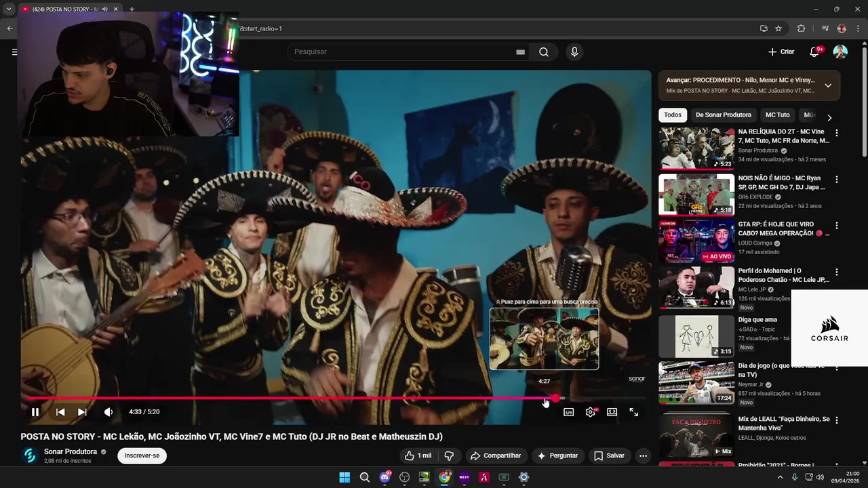
Task: Open more actions menu below video
Action: tap(643, 456)
